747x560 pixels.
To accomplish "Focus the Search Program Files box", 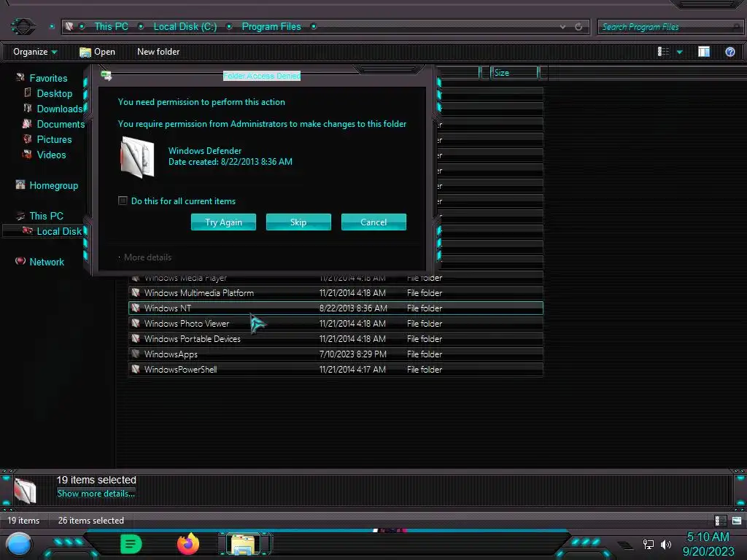I will click(x=669, y=27).
